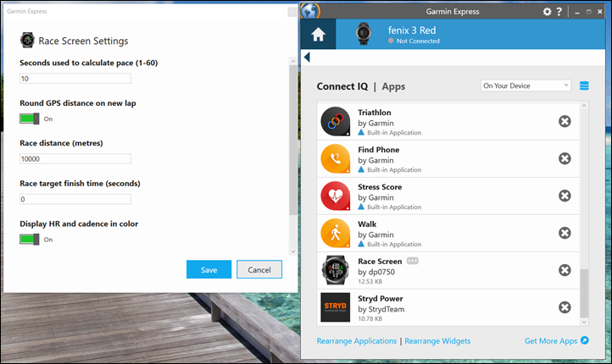Open the Rearrange Widgets link

(x=437, y=341)
